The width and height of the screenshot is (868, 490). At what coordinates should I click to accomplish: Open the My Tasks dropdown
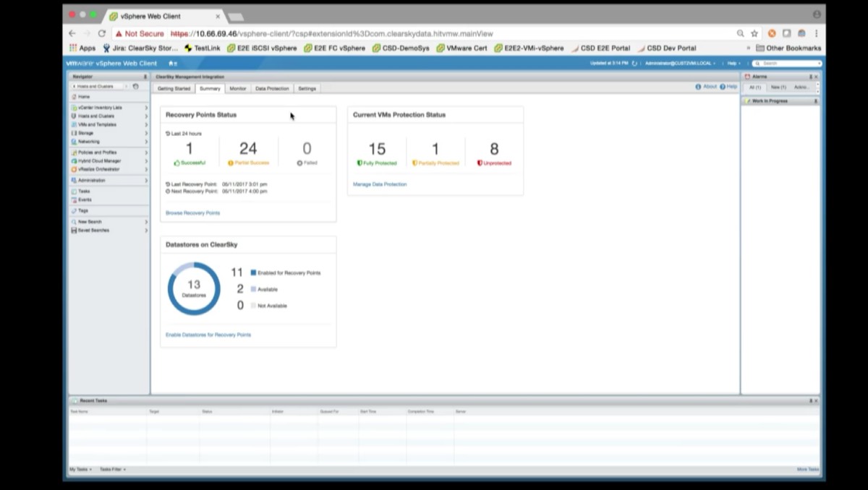[80, 470]
